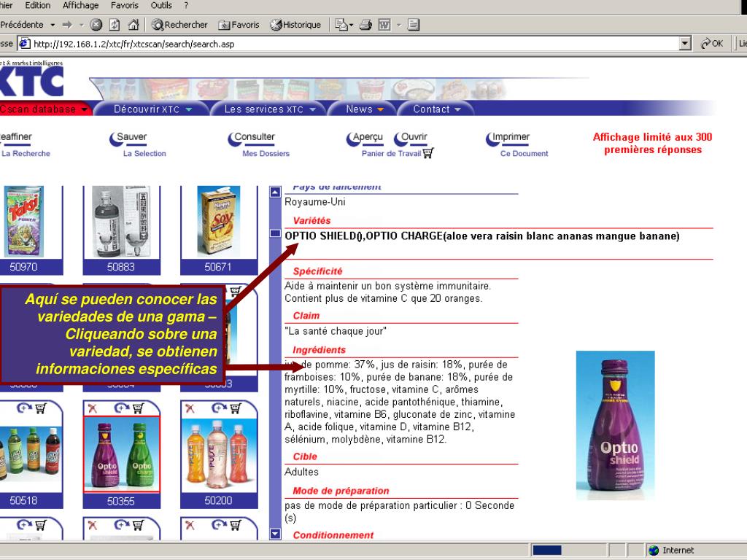Expand the Word edit dropdown arrow
This screenshot has height=560, width=747.
click(x=399, y=25)
